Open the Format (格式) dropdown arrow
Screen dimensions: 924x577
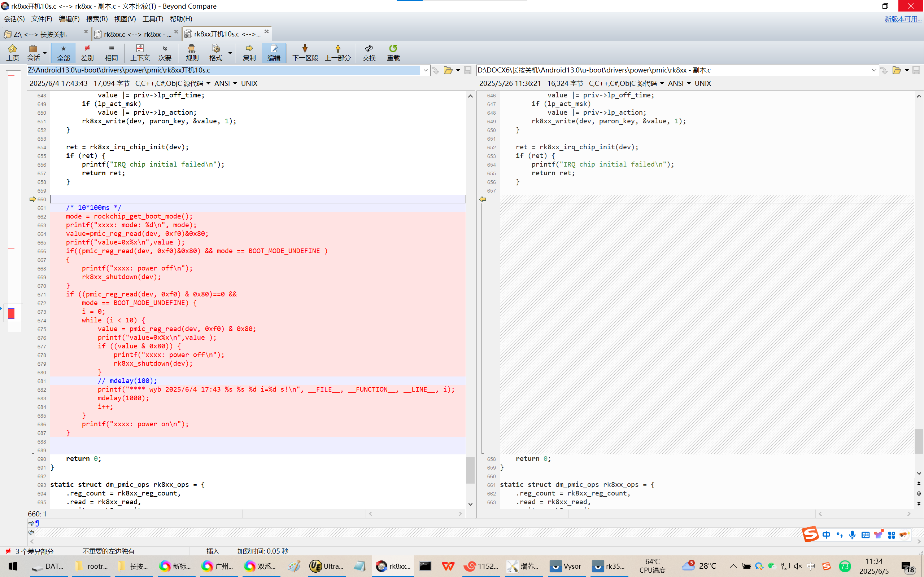230,52
